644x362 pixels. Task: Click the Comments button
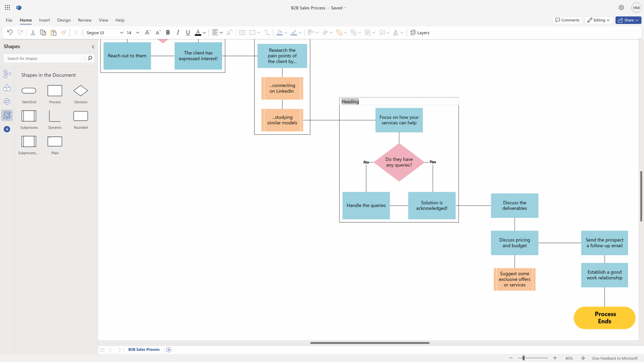tap(567, 20)
